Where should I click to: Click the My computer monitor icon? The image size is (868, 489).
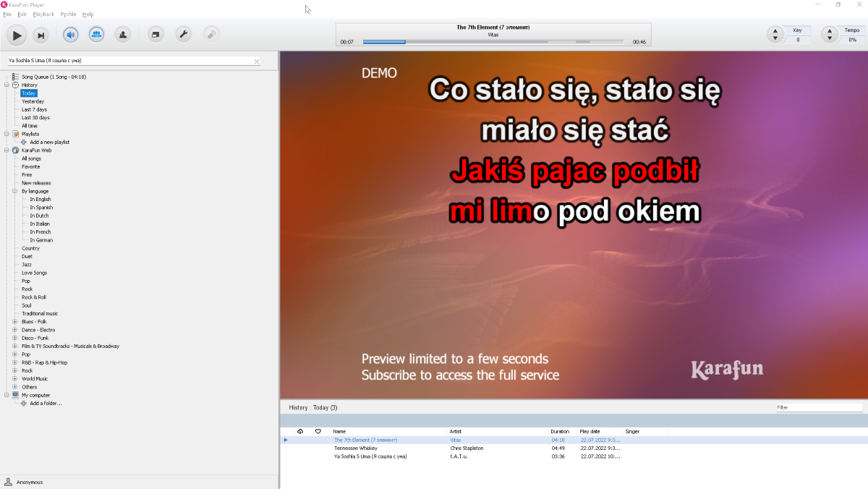coord(16,395)
